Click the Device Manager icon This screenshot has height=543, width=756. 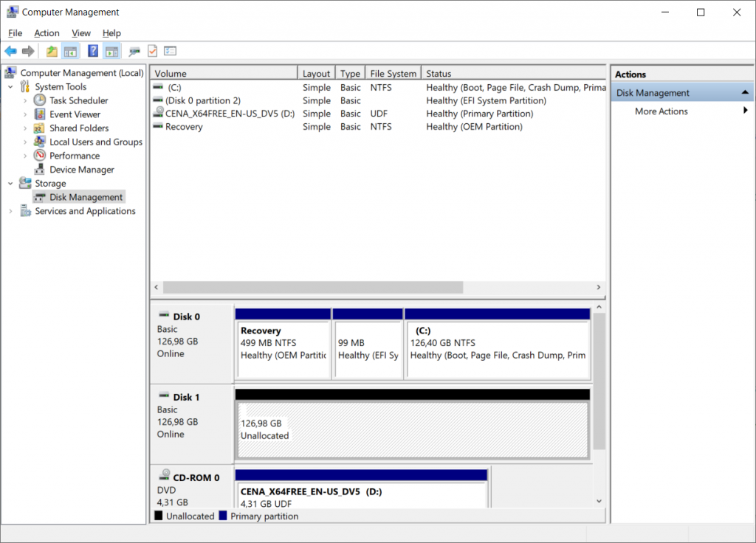tap(40, 169)
